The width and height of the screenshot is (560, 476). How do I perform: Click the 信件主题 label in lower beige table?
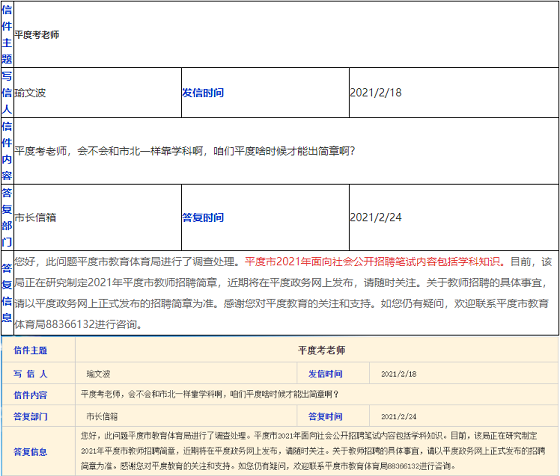30,350
